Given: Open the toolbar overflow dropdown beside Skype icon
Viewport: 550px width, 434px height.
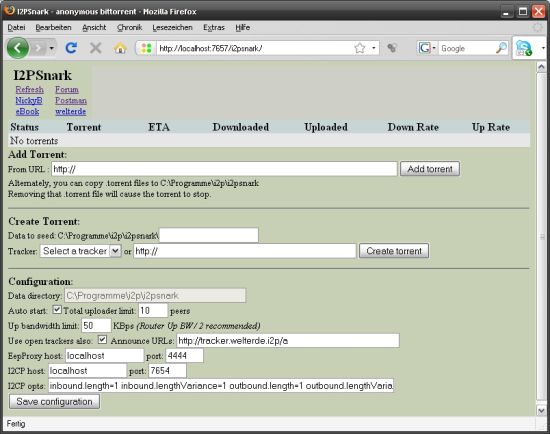Looking at the screenshot, I should click(x=543, y=48).
